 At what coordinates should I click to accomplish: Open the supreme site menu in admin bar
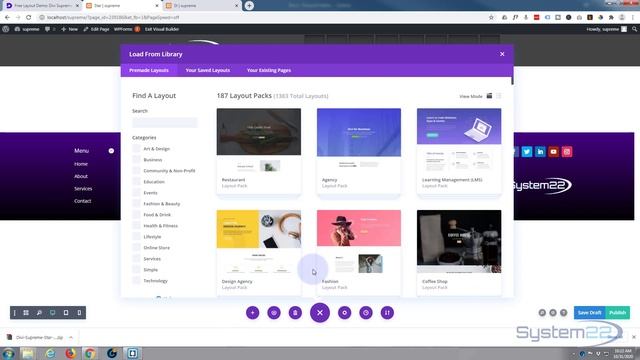pyautogui.click(x=27, y=29)
